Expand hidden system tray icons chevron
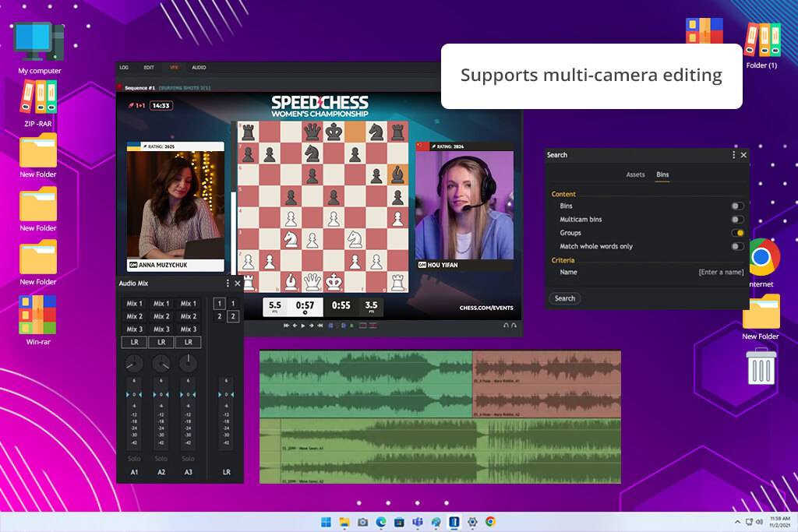The image size is (798, 532). 737,522
